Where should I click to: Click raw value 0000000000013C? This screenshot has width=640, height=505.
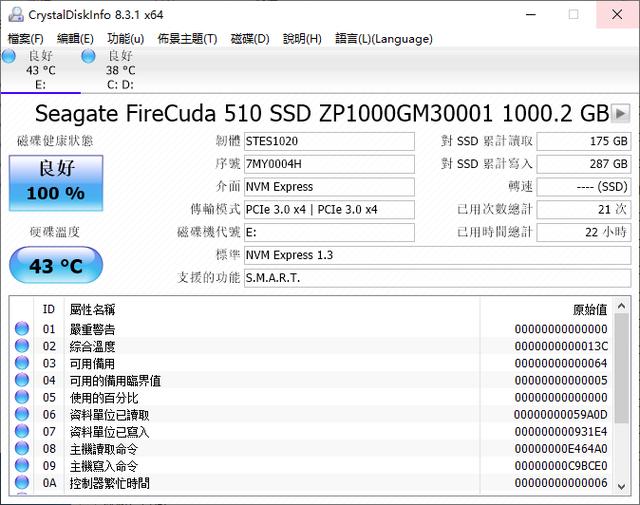click(561, 346)
